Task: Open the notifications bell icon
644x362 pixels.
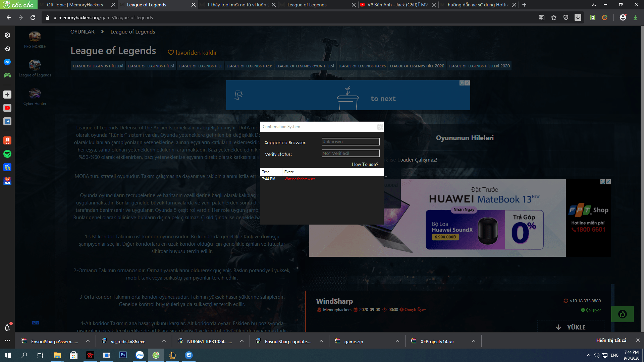Action: tap(7, 328)
